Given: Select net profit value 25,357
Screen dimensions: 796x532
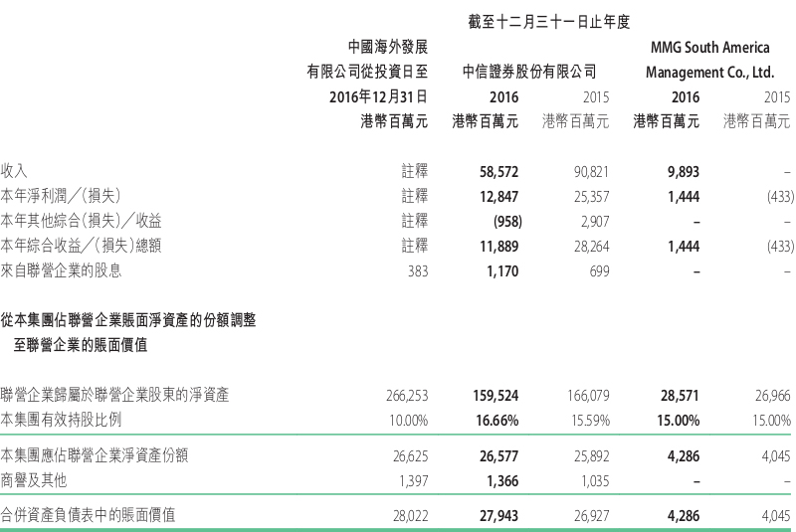Looking at the screenshot, I should pos(591,197).
